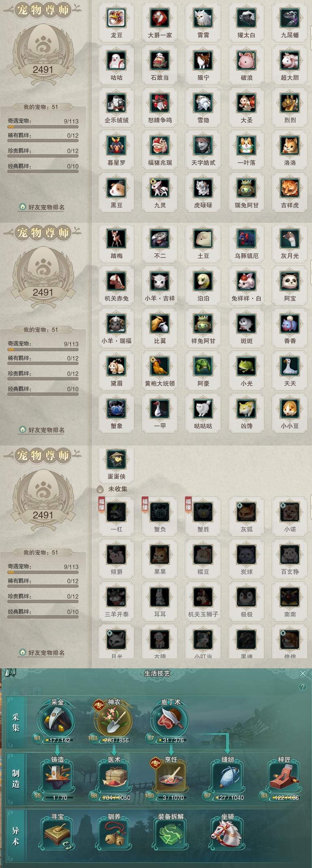
Task: Switch to the 异术 category tab
Action: [x=15, y=836]
